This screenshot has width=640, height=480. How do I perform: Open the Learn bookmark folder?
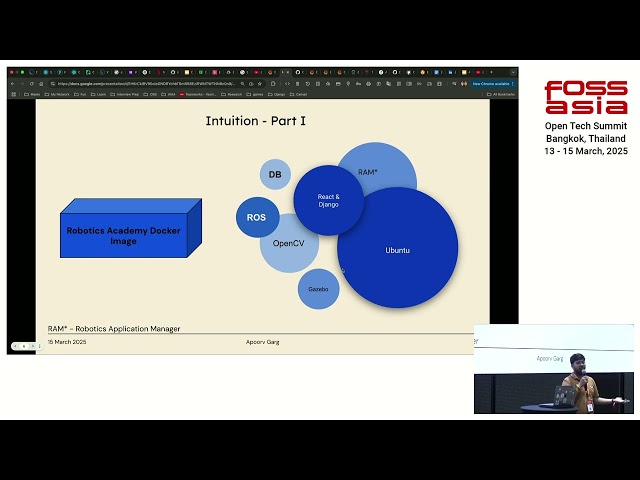click(98, 94)
